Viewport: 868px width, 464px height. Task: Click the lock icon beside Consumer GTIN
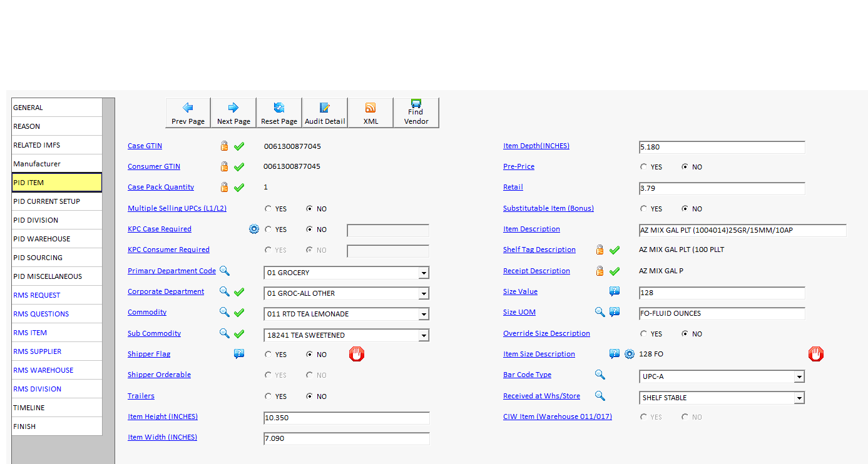(x=224, y=167)
